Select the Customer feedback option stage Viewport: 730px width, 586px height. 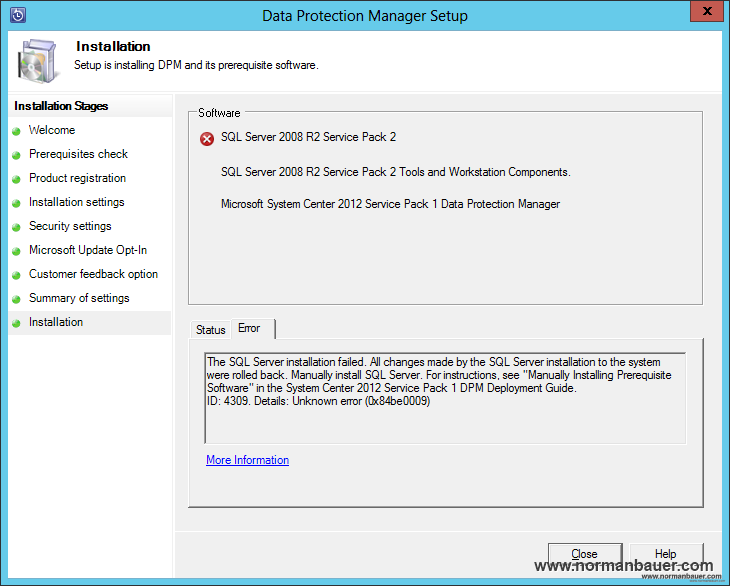(94, 274)
